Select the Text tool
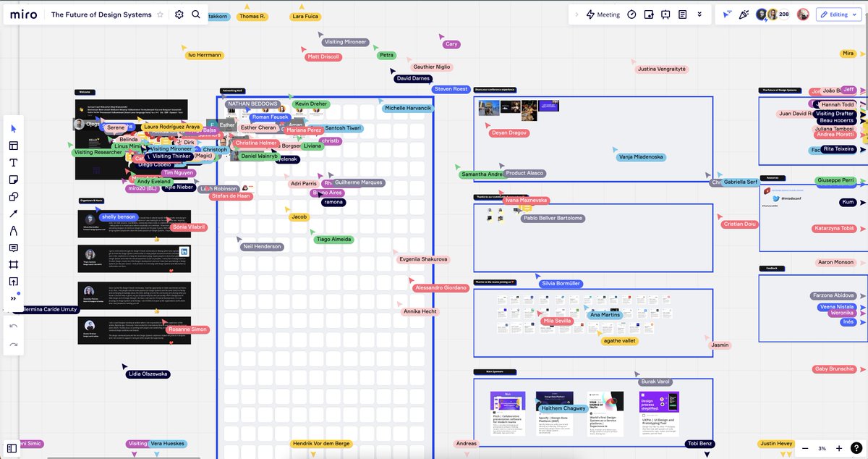 pos(13,163)
